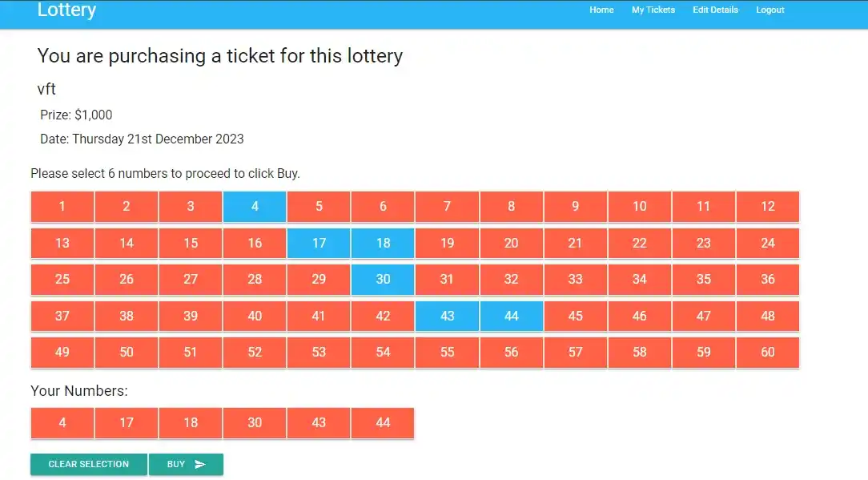Deselect the blue number 18 tile

click(383, 243)
